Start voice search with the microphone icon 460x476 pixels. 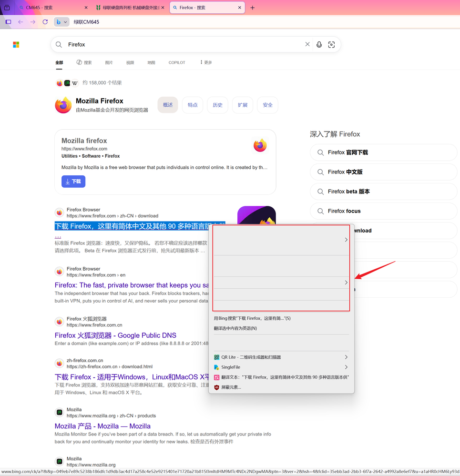[319, 45]
